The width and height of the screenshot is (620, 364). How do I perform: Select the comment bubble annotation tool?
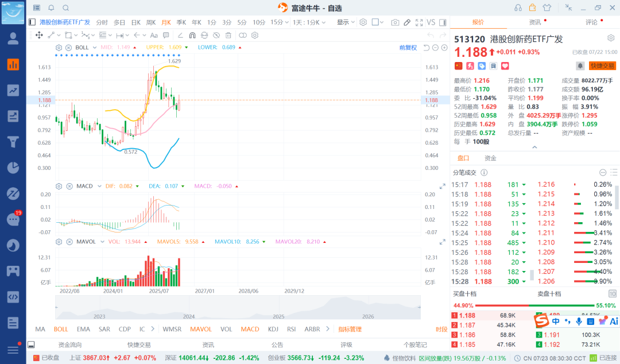pos(166,35)
